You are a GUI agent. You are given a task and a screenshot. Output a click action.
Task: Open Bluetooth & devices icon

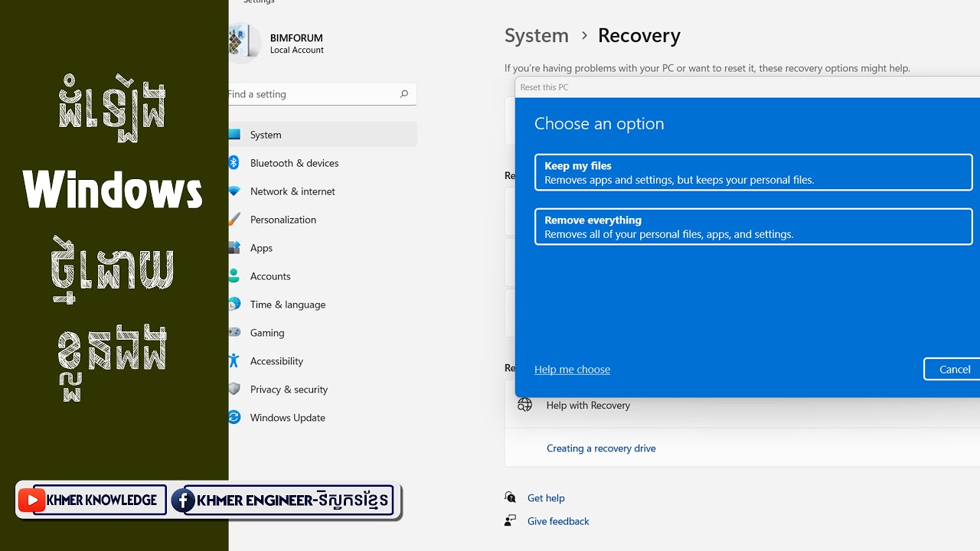234,163
